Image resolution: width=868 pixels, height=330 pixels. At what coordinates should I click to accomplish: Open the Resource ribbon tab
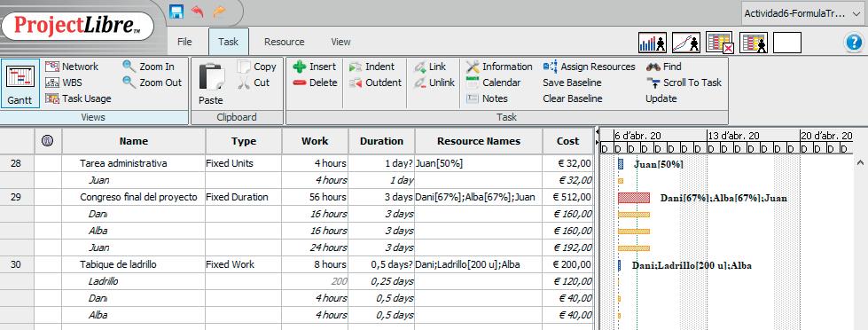click(x=284, y=42)
